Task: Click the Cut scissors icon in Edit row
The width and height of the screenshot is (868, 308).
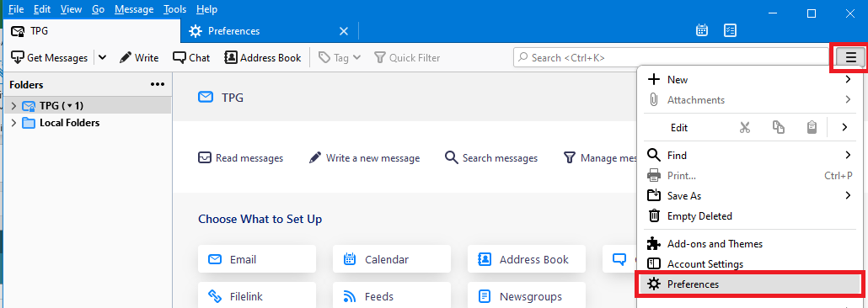Action: [x=745, y=128]
